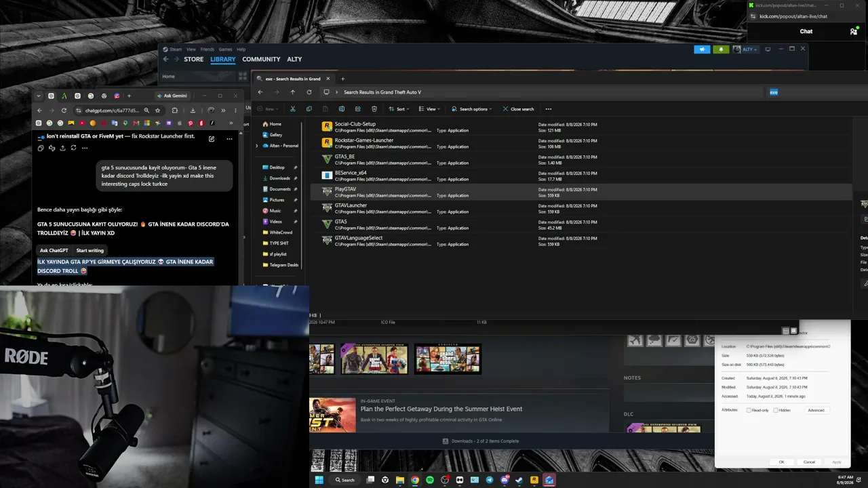Open the Search options dropdown
868x488 pixels.
tap(472, 109)
